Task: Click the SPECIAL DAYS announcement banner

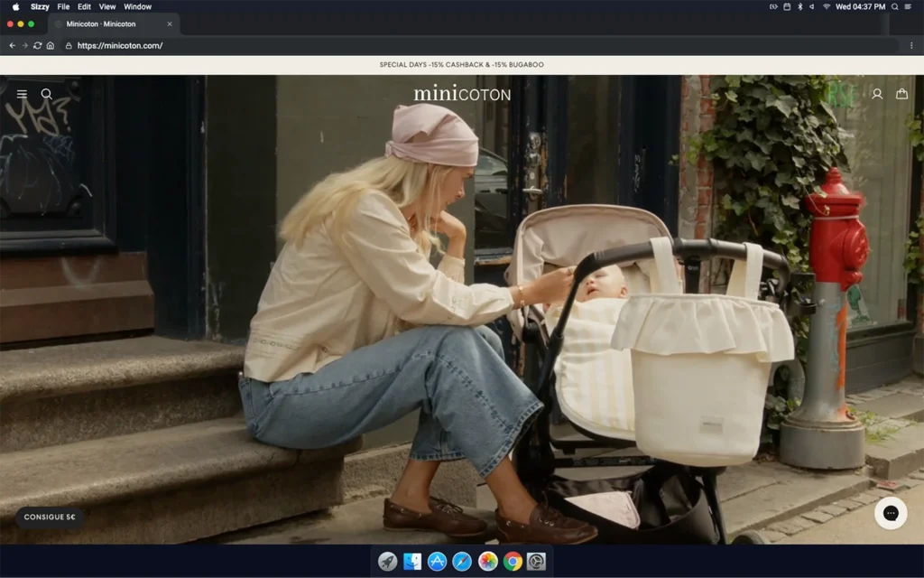Action: [x=462, y=65]
